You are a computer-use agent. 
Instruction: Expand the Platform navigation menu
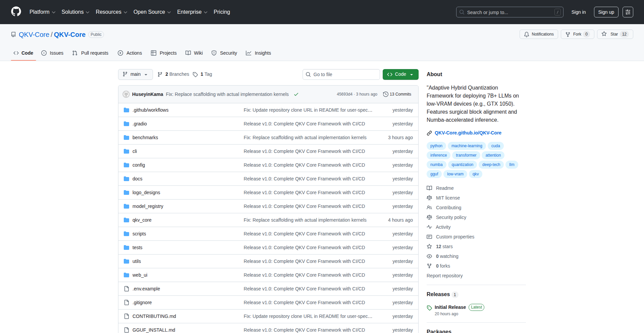tap(42, 12)
